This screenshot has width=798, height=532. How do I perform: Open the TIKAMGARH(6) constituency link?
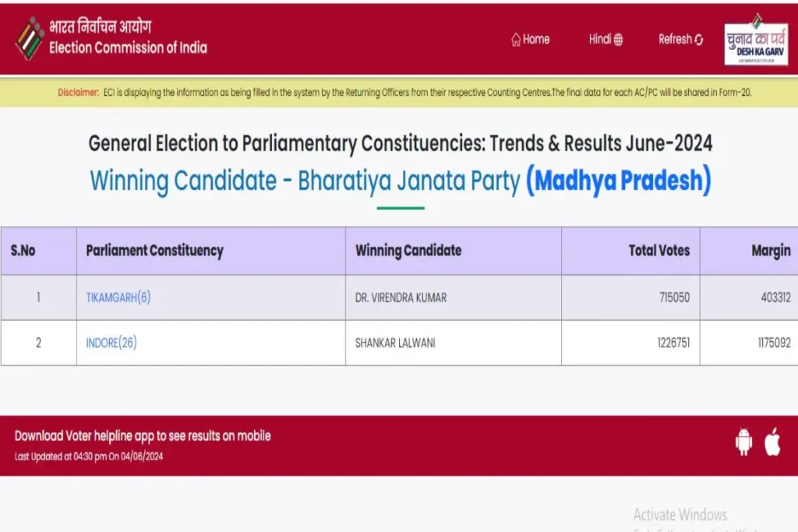[118, 298]
